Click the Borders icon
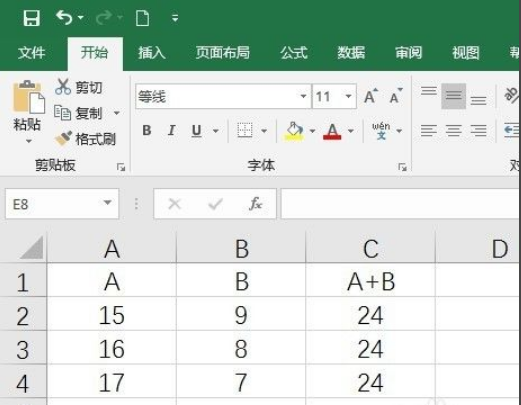This screenshot has width=521, height=405. coord(245,130)
